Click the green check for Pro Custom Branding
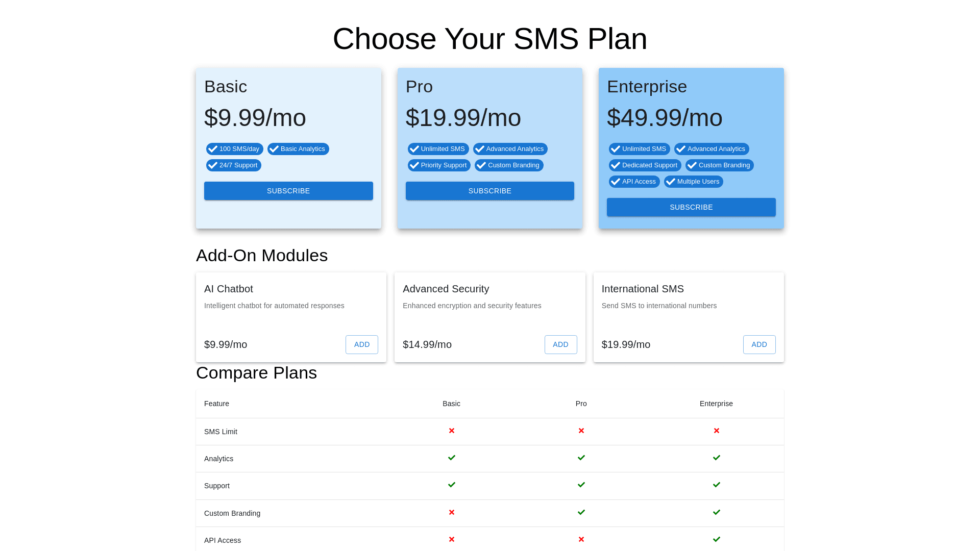Viewport: 980px width, 551px height. (581, 512)
